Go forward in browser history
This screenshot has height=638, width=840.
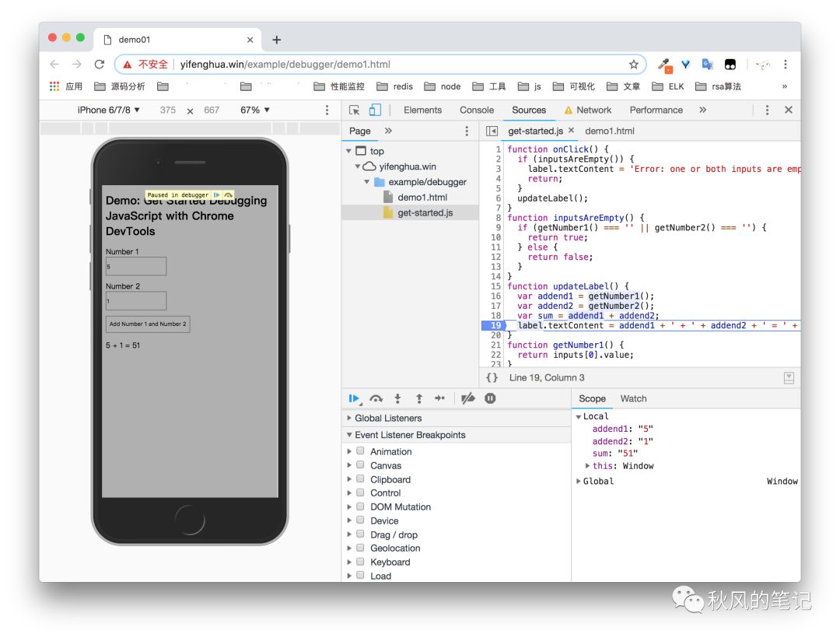(x=76, y=65)
